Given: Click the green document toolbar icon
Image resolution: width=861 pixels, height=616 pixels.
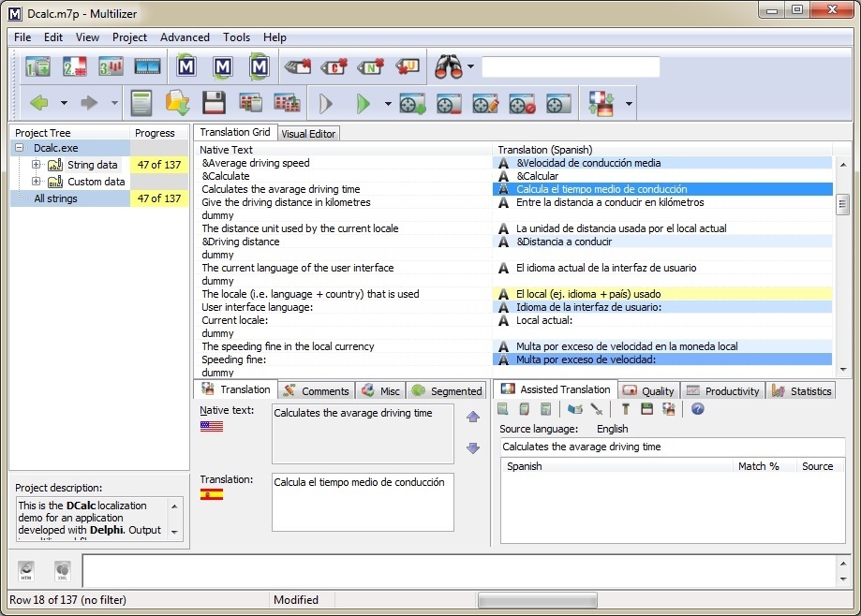Looking at the screenshot, I should [141, 103].
